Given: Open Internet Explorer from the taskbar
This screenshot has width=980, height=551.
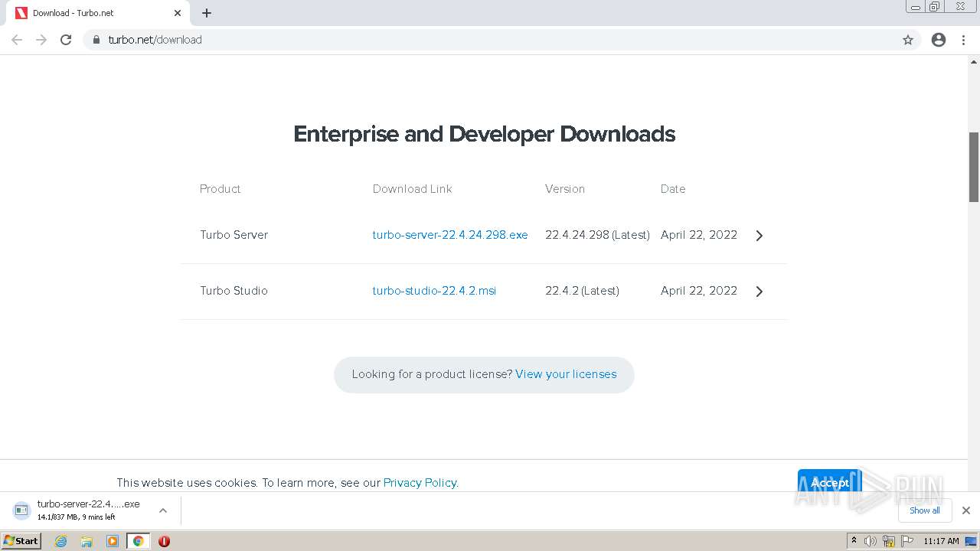Looking at the screenshot, I should click(61, 541).
